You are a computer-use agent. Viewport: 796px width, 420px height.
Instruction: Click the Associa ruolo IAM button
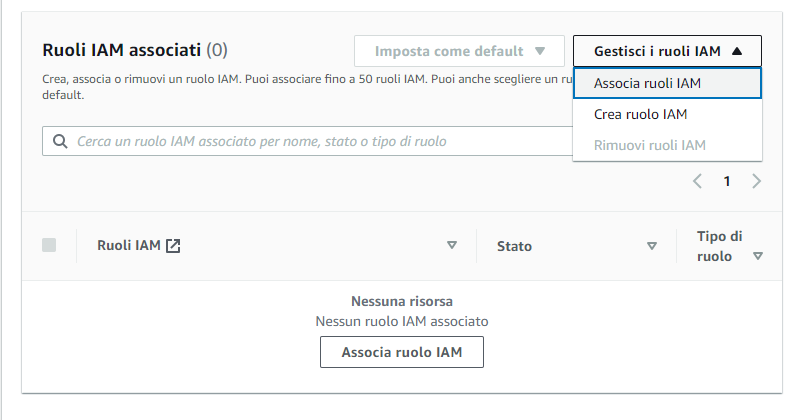[402, 352]
